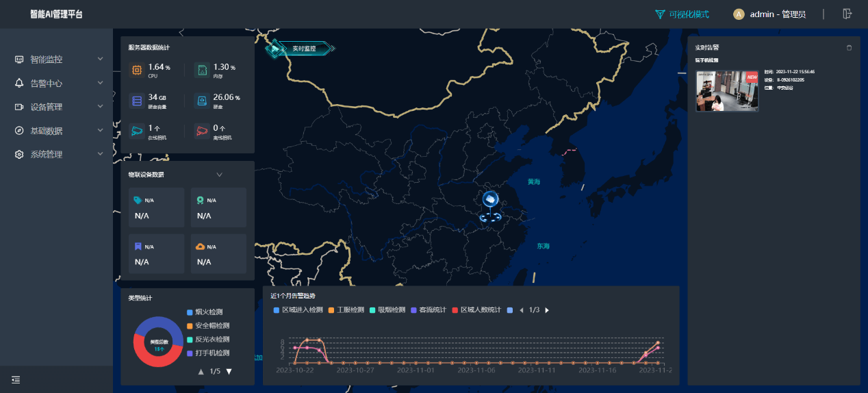Open 系统管理 in the sidebar
The width and height of the screenshot is (868, 393).
click(x=46, y=154)
